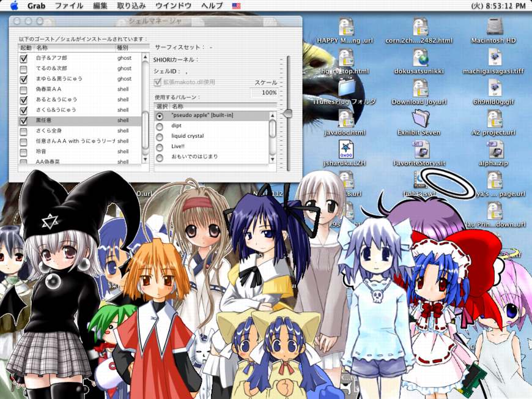The image size is (532, 399).
Task: Click the 100% scale value field
Action: tap(264, 92)
